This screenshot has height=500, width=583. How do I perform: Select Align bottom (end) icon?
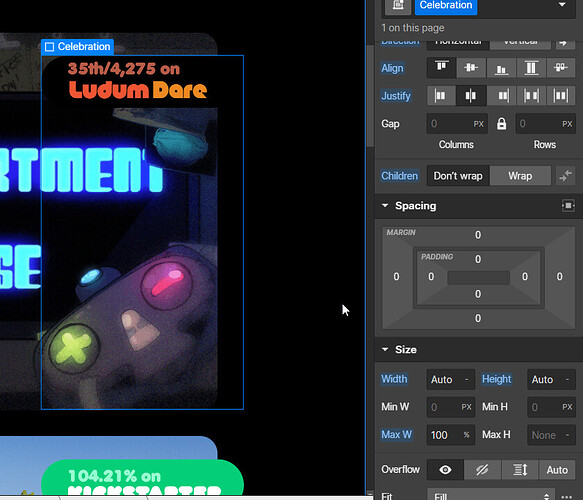[x=501, y=68]
